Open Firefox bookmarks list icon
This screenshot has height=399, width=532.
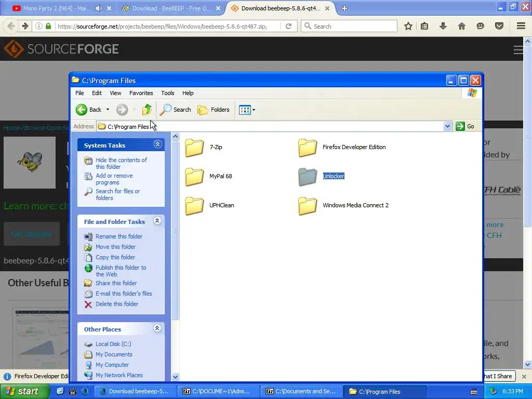click(424, 26)
